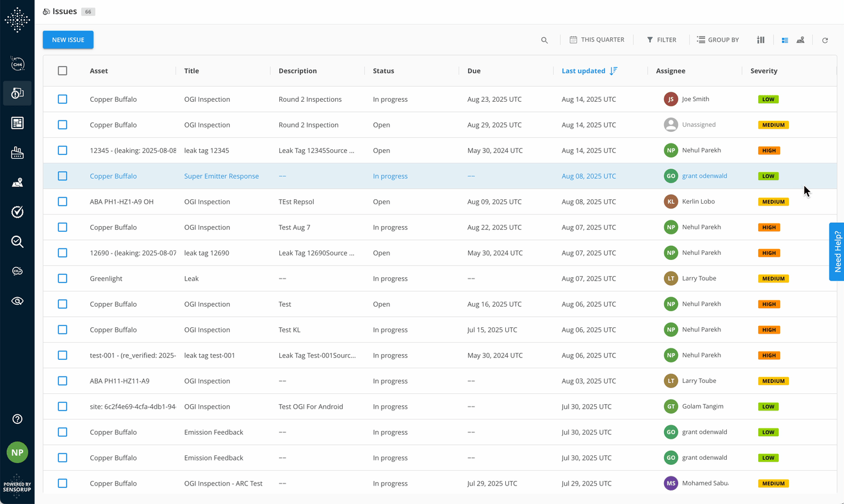Open the Issues sidebar icon
844x504 pixels.
pyautogui.click(x=17, y=93)
